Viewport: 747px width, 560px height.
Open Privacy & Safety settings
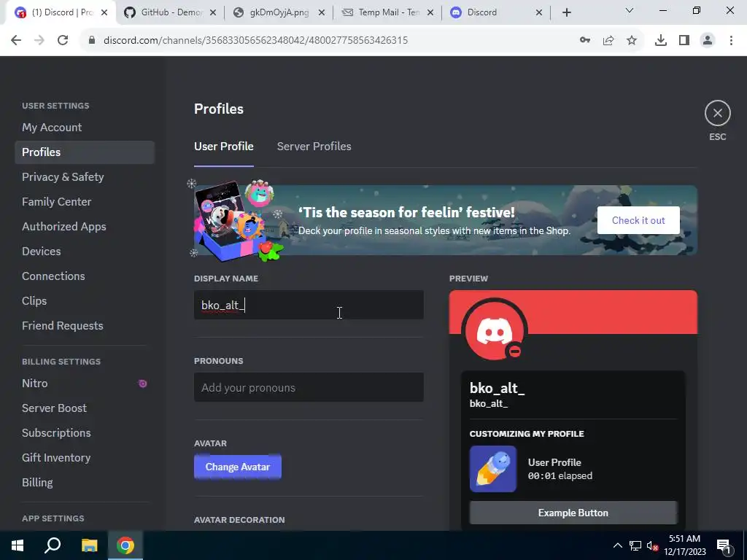[x=85, y=177]
